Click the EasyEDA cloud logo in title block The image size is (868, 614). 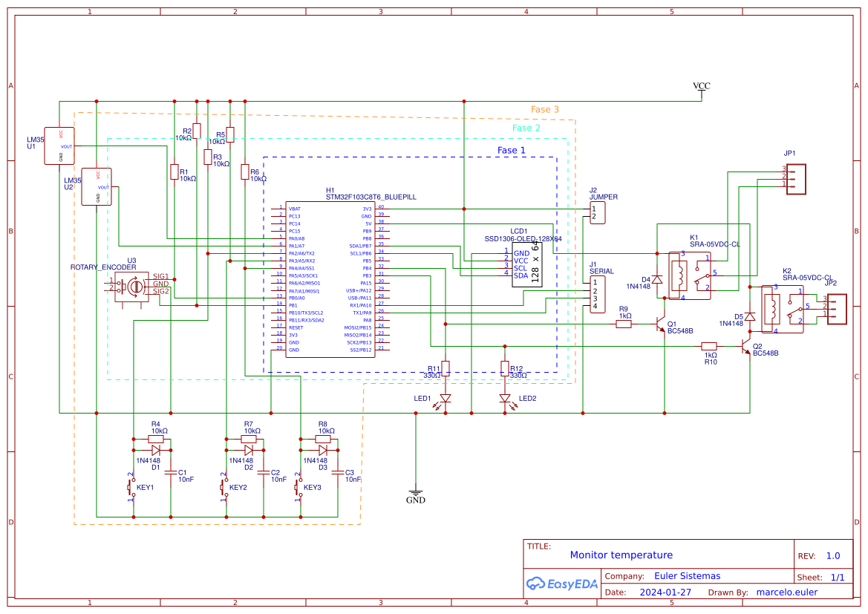tap(535, 584)
